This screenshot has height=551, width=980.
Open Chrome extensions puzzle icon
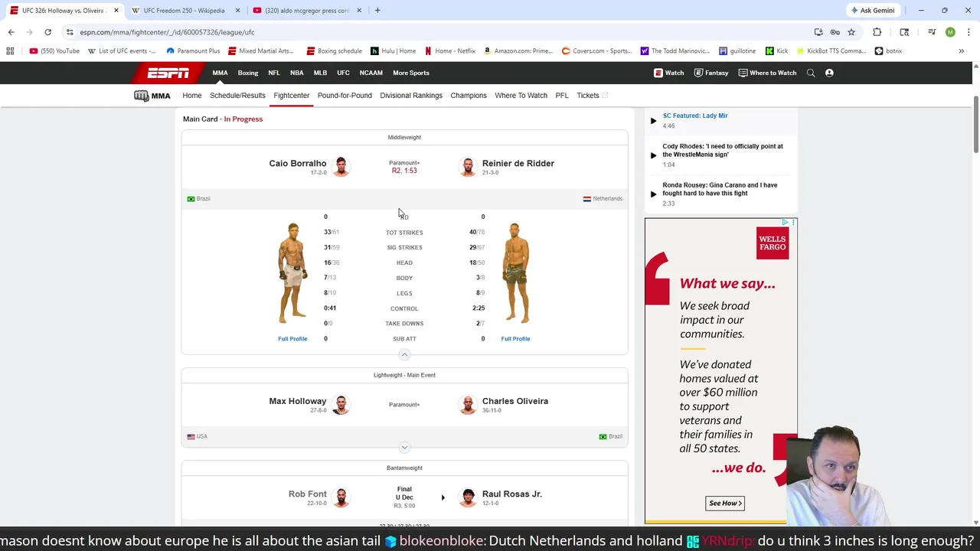coord(877,32)
